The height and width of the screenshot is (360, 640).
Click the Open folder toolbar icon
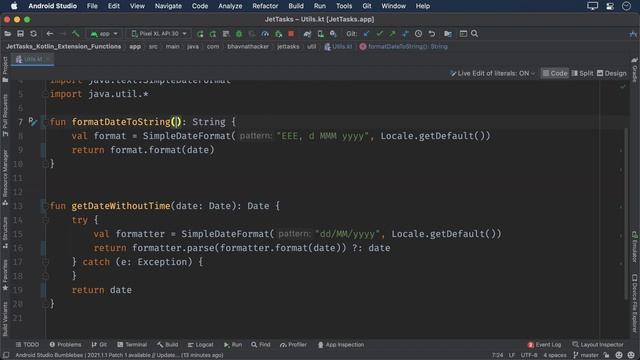pos(8,34)
